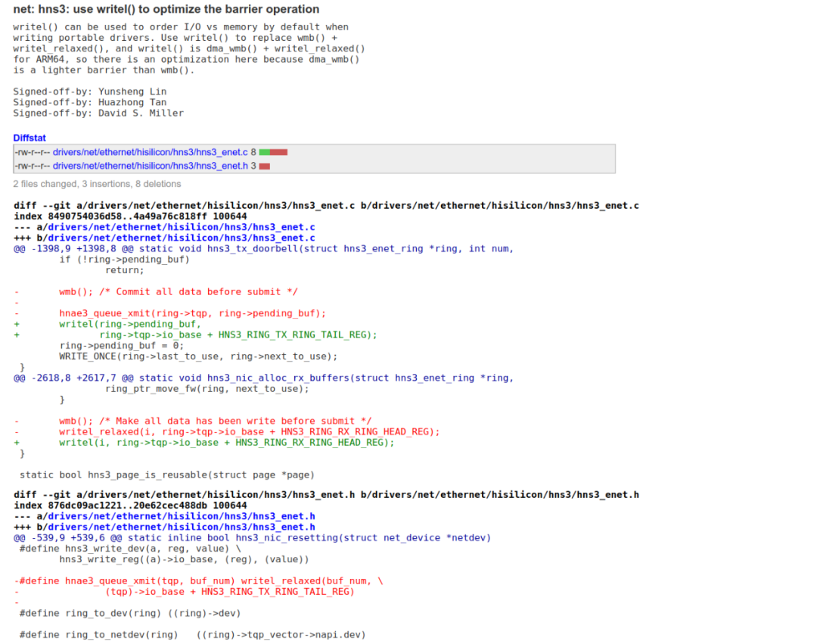
Task: Click hunk header '@@ -2618,8 +2617,7 @@'
Action: 264,378
